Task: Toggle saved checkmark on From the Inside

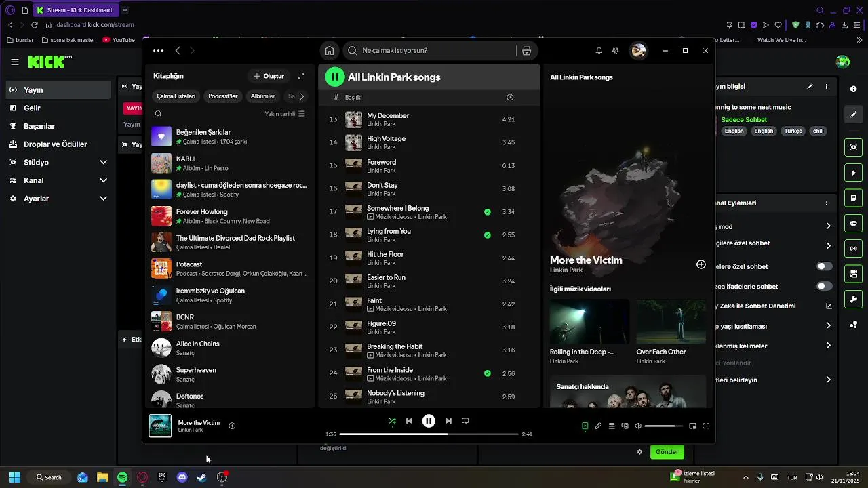Action: click(487, 373)
